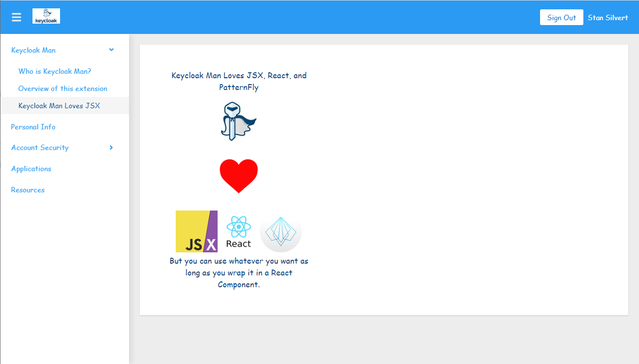
Task: Click the Keycloak Man caped mascot image
Action: pyautogui.click(x=238, y=121)
